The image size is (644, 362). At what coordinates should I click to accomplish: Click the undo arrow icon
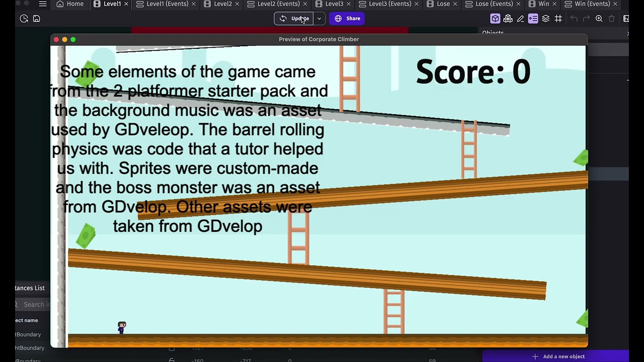pos(574,19)
